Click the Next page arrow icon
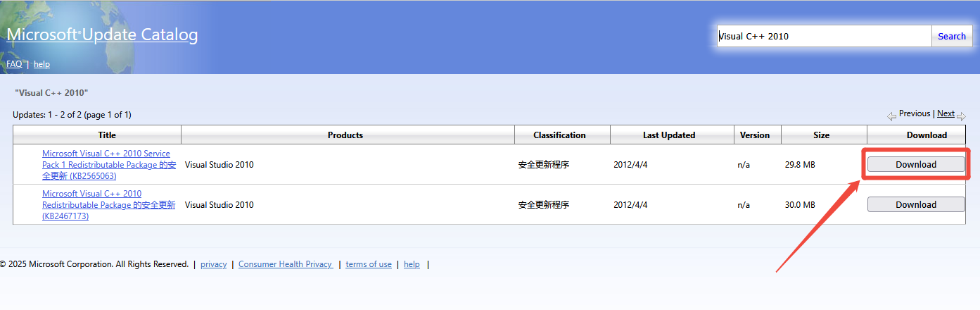The image size is (980, 310). [961, 116]
